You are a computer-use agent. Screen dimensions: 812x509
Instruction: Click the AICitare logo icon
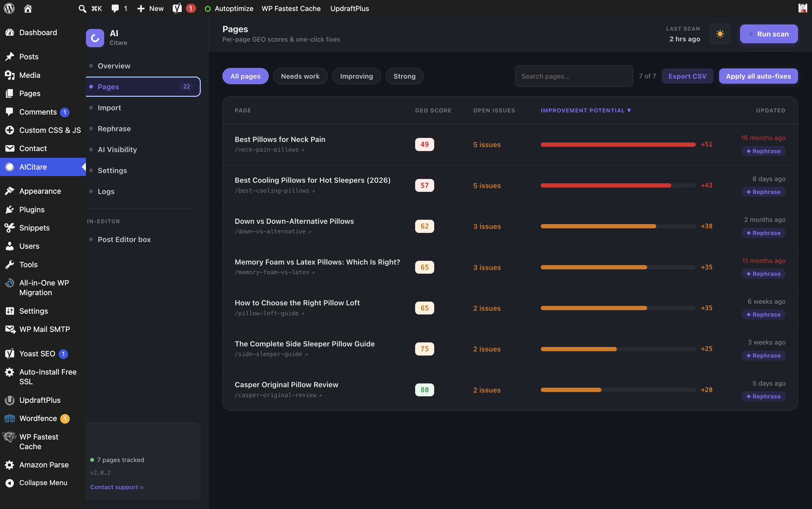(x=95, y=38)
